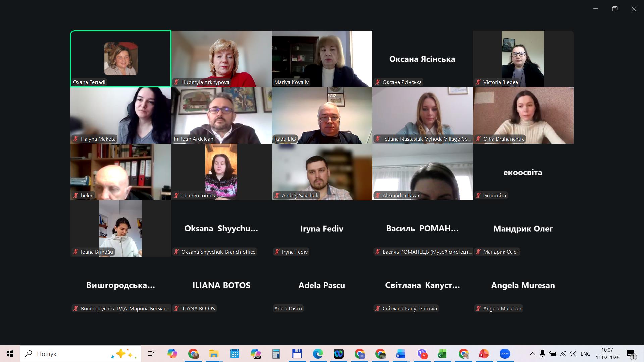Open the date and time flyout
The image size is (644, 362).
(607, 354)
